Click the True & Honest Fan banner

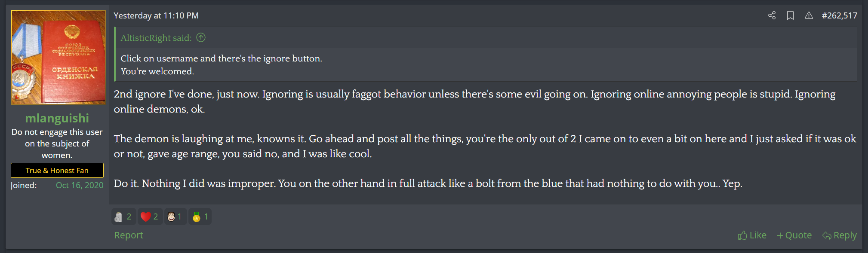(x=57, y=171)
